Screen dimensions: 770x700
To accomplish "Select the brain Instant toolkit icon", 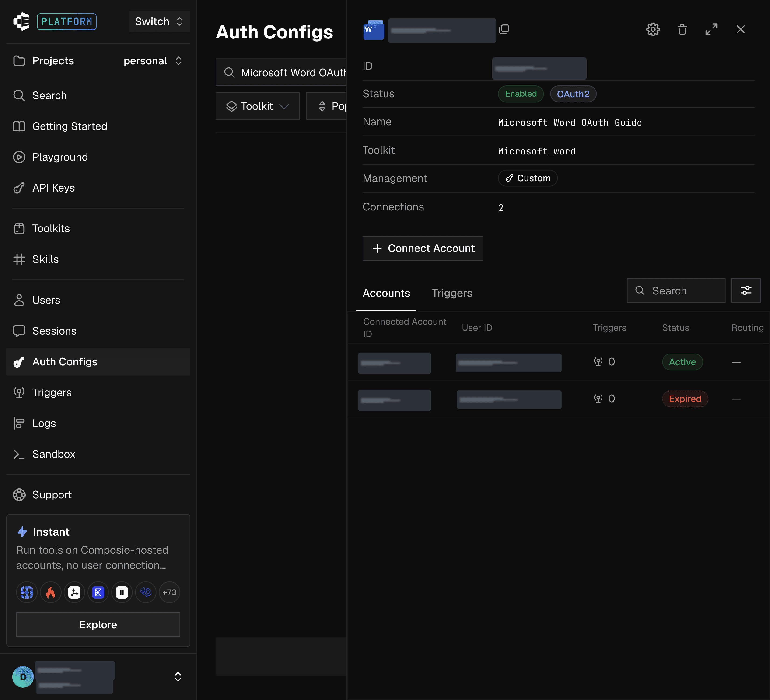I will coord(146,592).
